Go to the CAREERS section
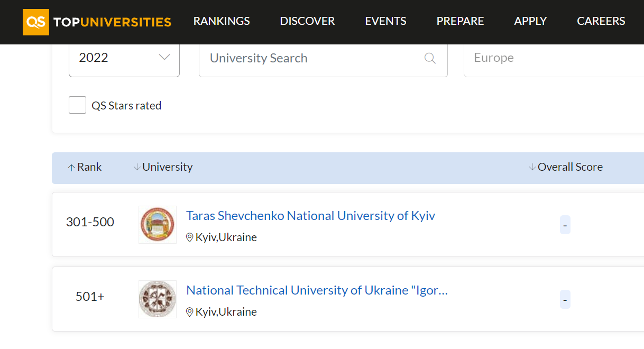This screenshot has width=644, height=349. (601, 21)
